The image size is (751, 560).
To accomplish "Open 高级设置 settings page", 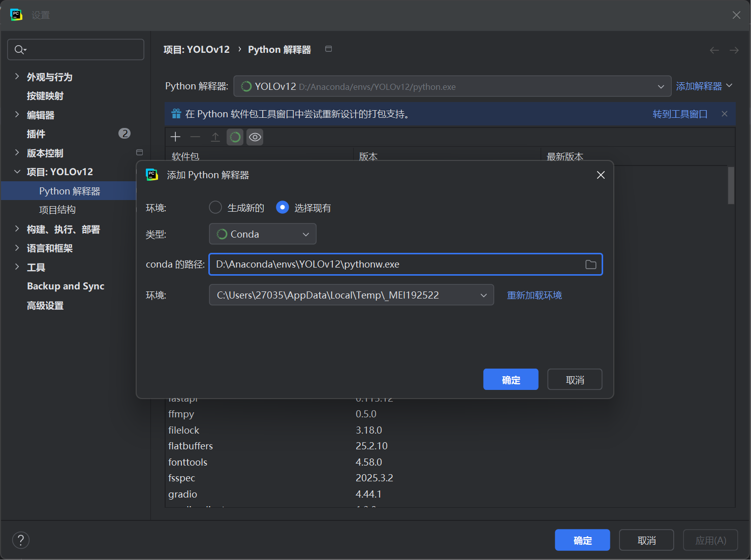I will [45, 305].
